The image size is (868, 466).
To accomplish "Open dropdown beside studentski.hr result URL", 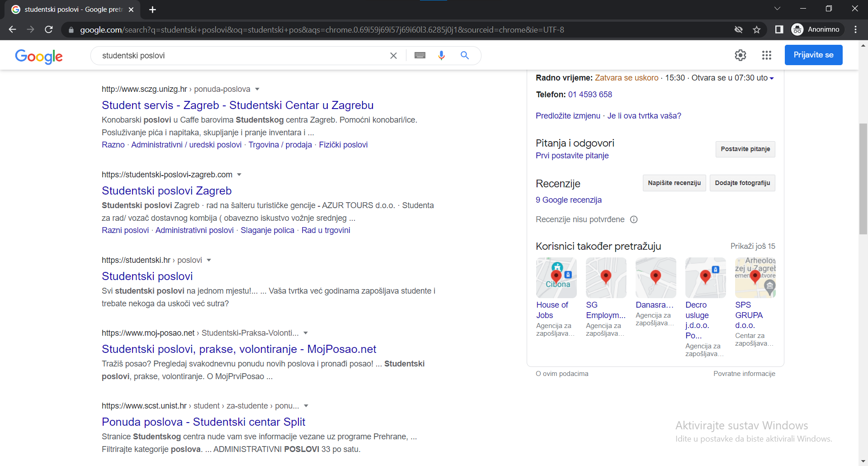I will click(209, 260).
